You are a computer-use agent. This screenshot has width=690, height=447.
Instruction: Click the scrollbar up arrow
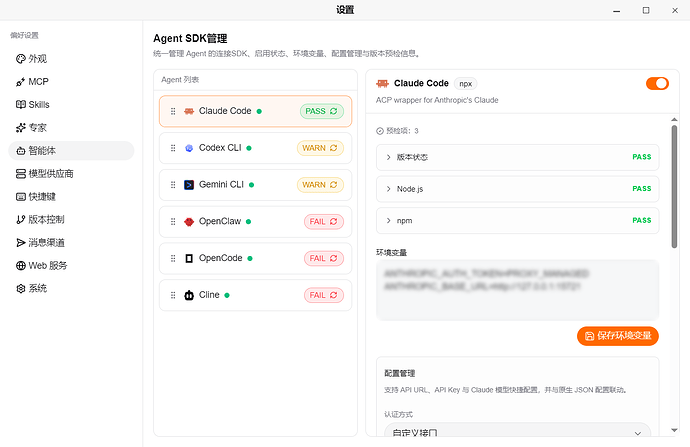(x=674, y=120)
